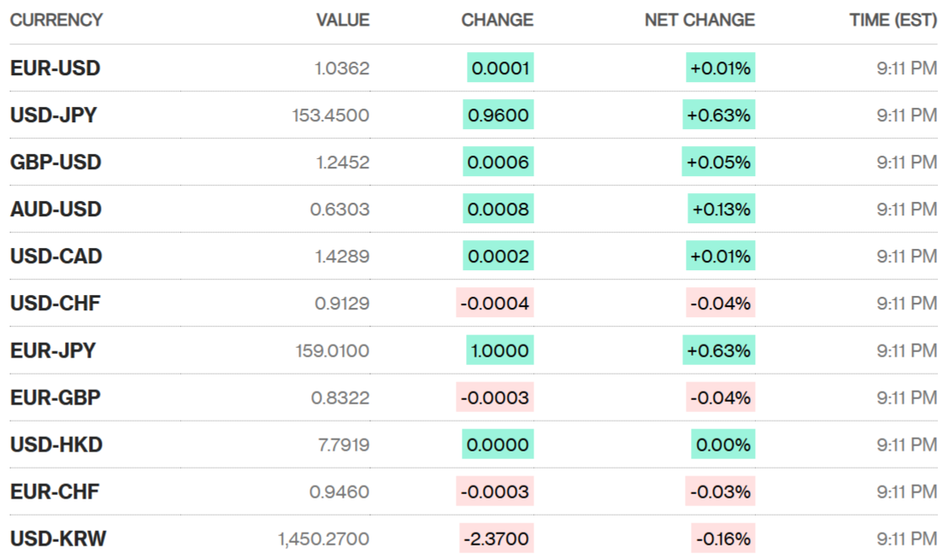Image resolution: width=950 pixels, height=560 pixels.
Task: Select the 1.0000 EUR-JPY change badge
Action: point(499,351)
